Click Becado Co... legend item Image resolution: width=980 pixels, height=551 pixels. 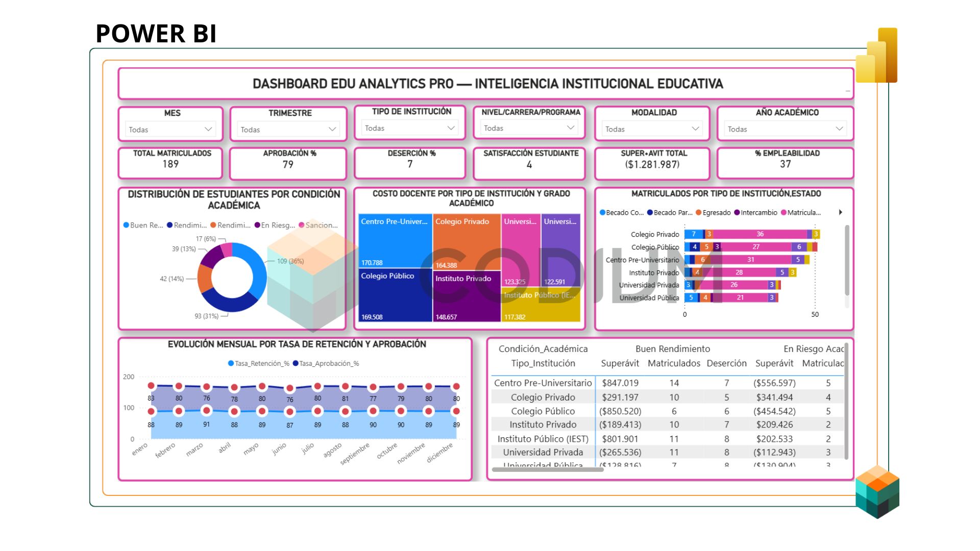pos(621,213)
